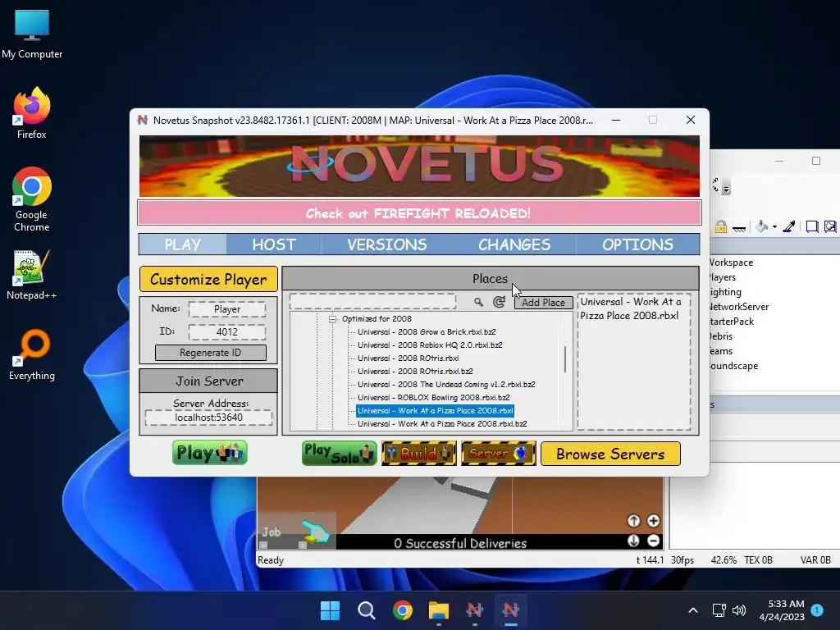Switch to the OPTIONS tab

click(x=637, y=244)
